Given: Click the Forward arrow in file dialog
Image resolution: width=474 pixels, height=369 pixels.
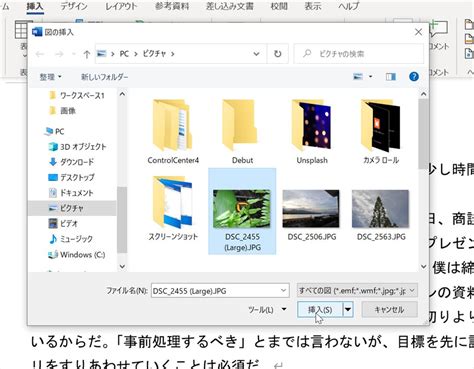Looking at the screenshot, I should tap(59, 54).
